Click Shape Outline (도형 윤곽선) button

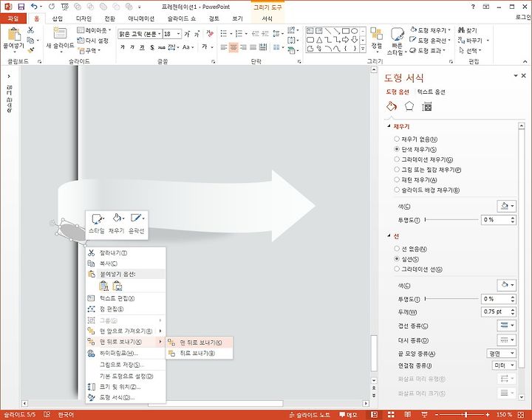pos(430,41)
